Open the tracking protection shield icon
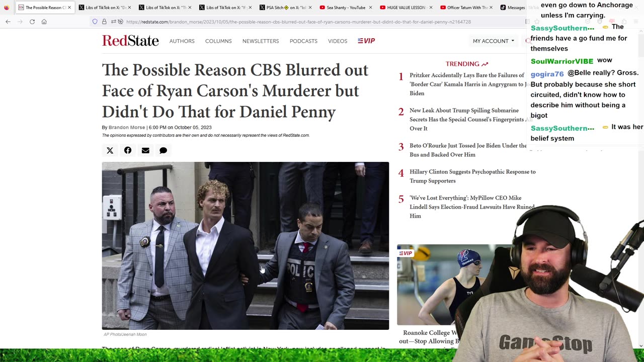The height and width of the screenshot is (362, 644). (x=95, y=22)
